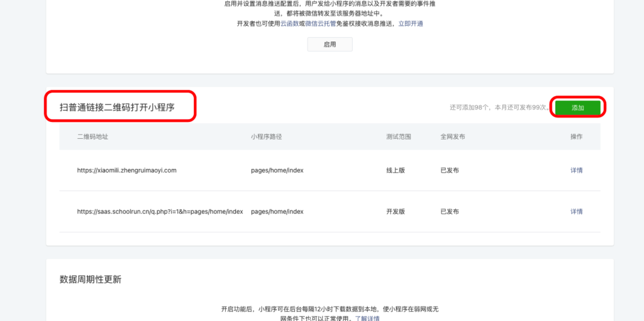
Task: Click the 已发布 status in the 线上版 row
Action: pos(450,170)
